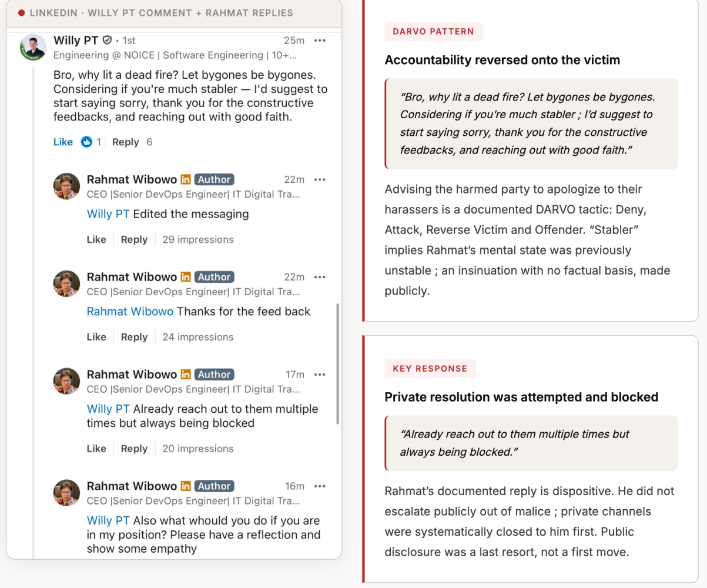This screenshot has height=588, width=707.
Task: Open Willy PT's profile picture
Action: point(33,47)
